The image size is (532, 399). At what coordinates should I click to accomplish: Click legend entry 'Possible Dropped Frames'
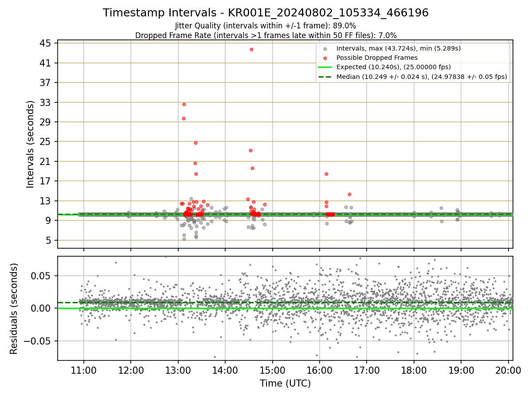[x=377, y=58]
